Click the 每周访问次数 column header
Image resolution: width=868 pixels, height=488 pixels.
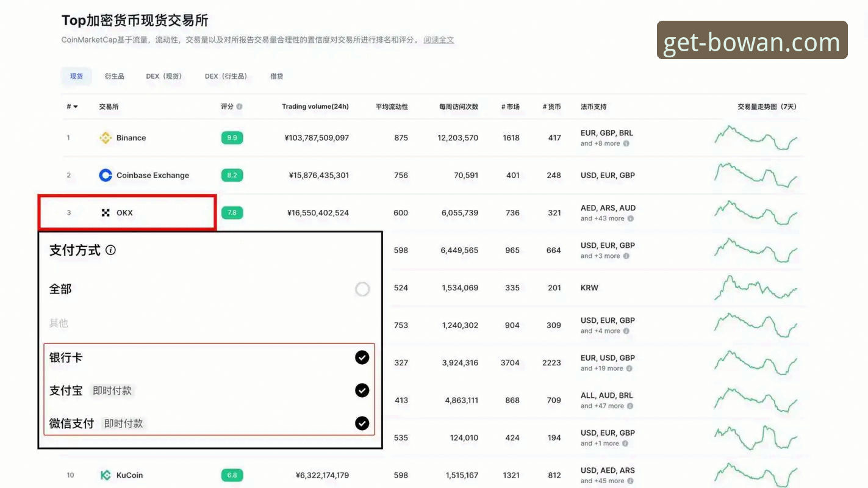[459, 107]
